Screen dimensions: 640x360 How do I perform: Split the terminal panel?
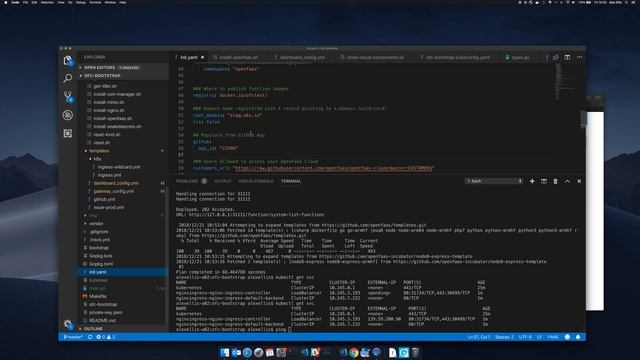[x=544, y=181]
